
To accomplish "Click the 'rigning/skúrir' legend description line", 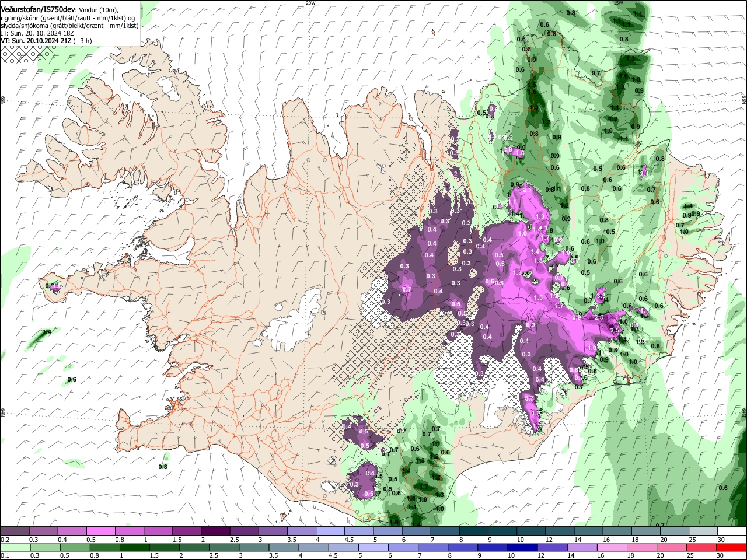I will point(67,18).
